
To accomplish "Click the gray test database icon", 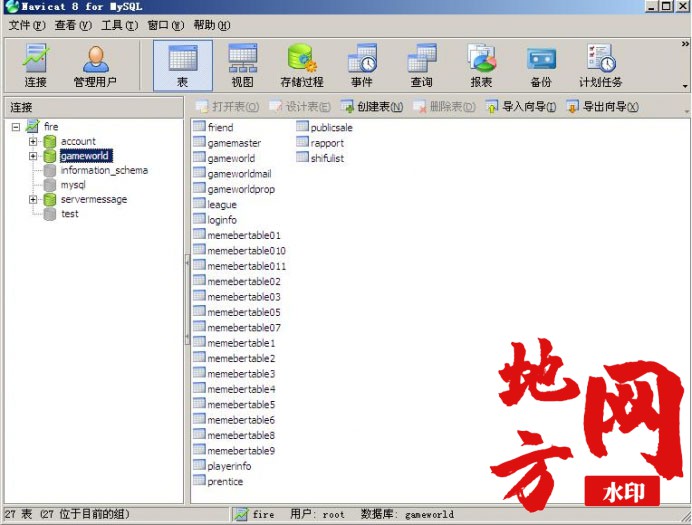I will [50, 214].
